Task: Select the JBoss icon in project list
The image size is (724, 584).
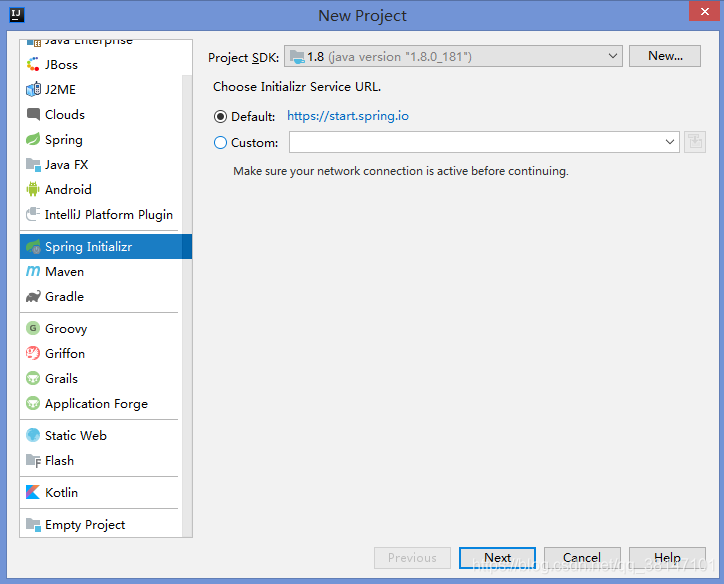Action: [x=33, y=65]
